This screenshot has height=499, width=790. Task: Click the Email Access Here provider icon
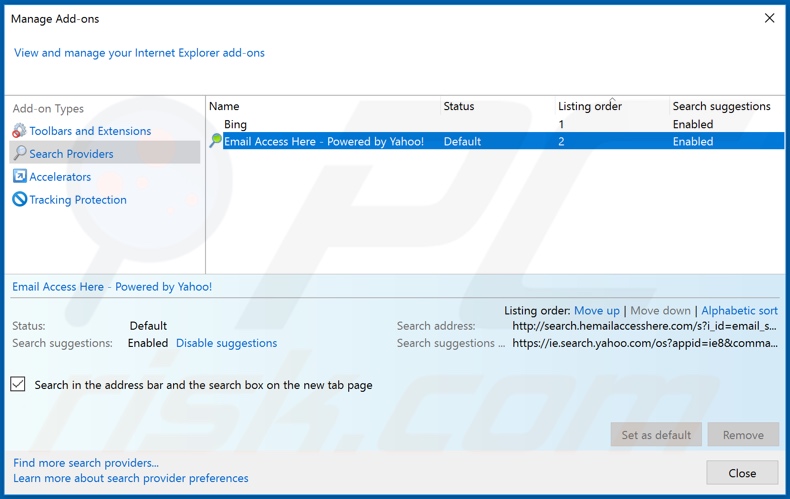(x=216, y=141)
